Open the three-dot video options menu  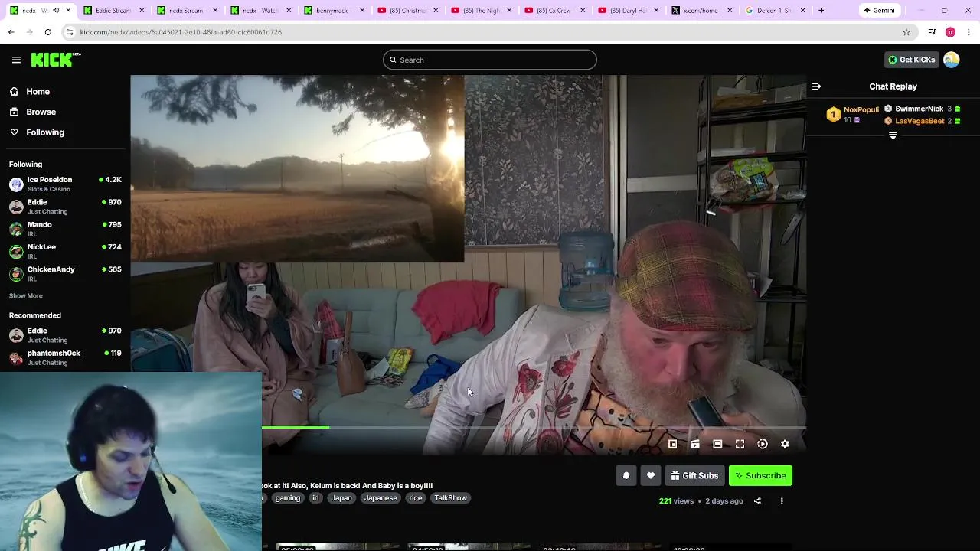[x=782, y=501]
